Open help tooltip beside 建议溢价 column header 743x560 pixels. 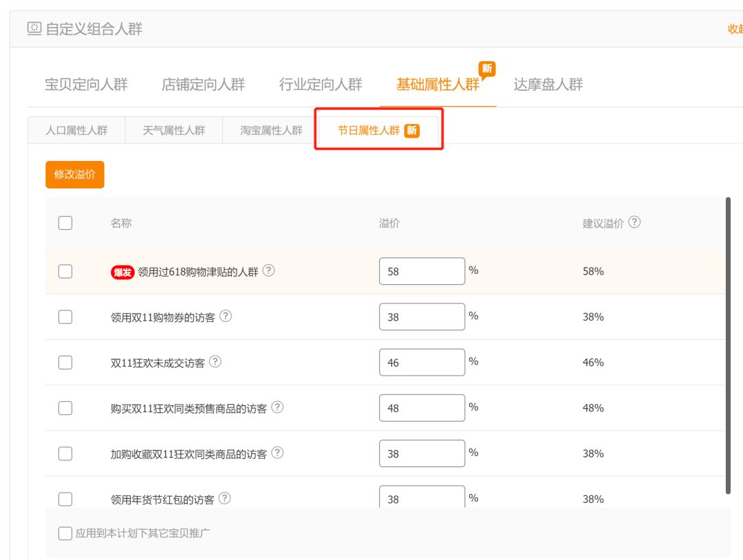click(635, 222)
